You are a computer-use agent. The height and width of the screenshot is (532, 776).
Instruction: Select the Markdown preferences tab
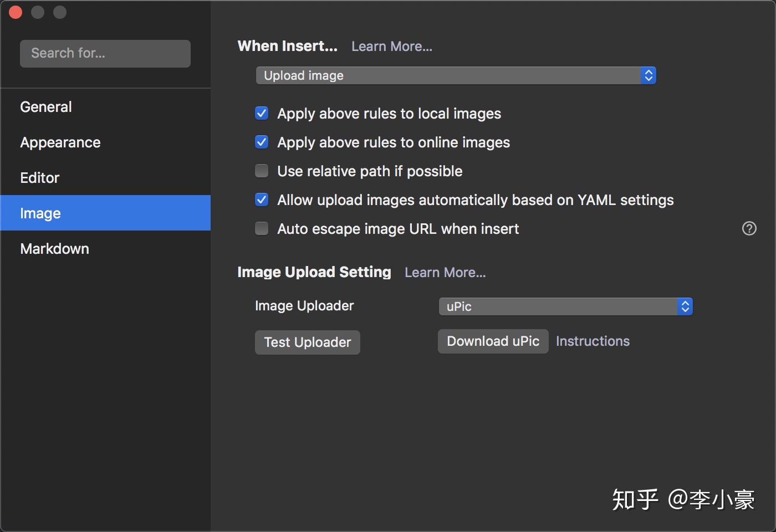point(55,249)
